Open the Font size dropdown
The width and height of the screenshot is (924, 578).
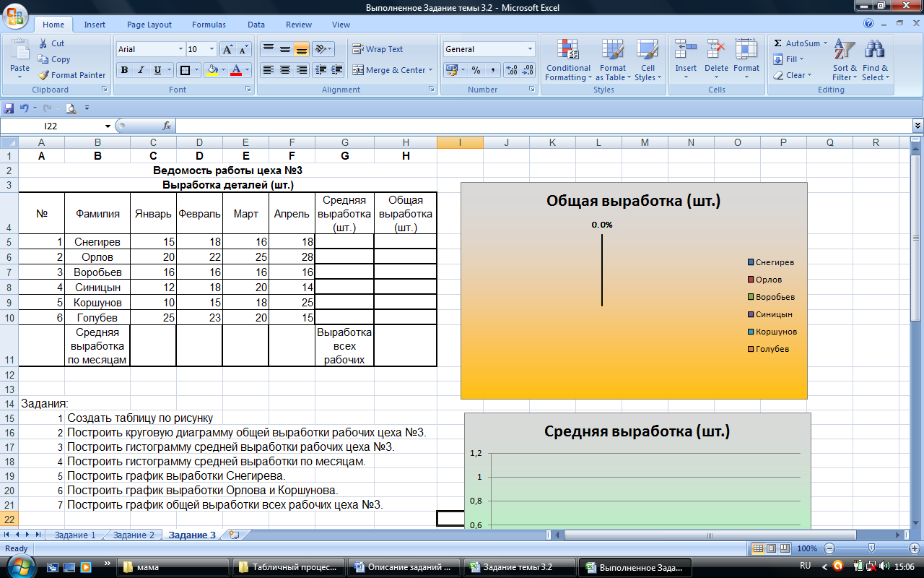point(212,49)
